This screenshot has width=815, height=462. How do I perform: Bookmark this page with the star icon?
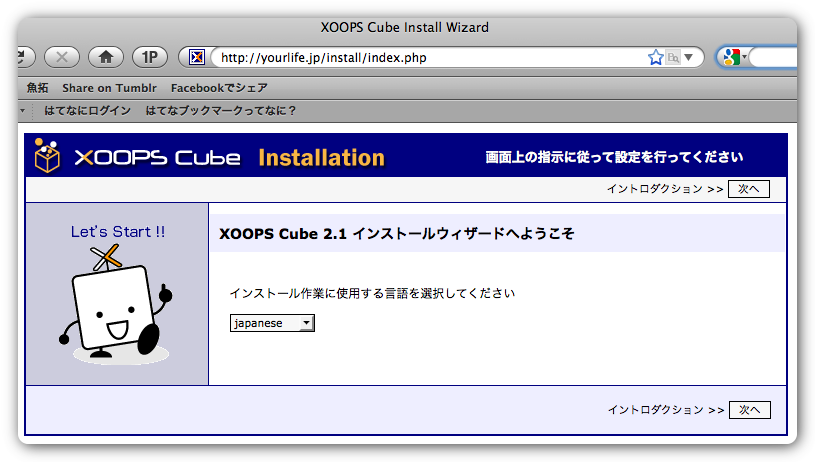click(655, 57)
